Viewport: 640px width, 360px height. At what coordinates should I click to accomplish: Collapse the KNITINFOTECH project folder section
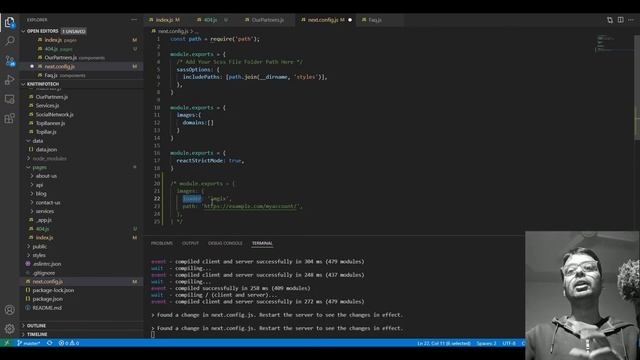(x=23, y=84)
